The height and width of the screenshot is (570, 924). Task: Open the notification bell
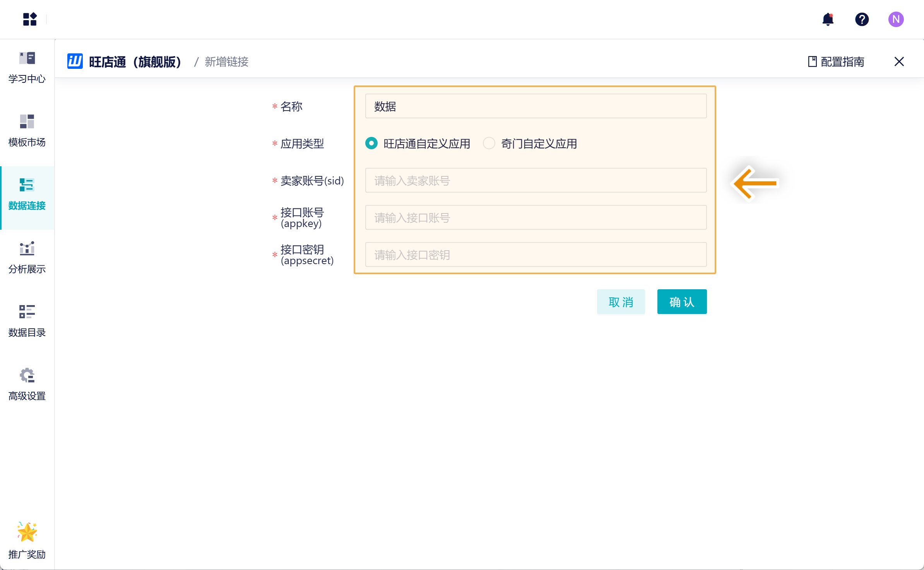828,19
